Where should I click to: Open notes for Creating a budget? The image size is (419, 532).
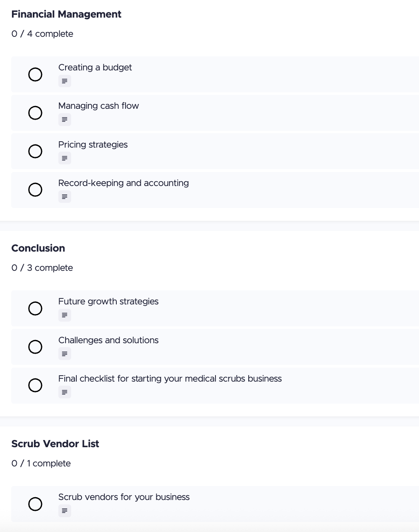(x=64, y=81)
